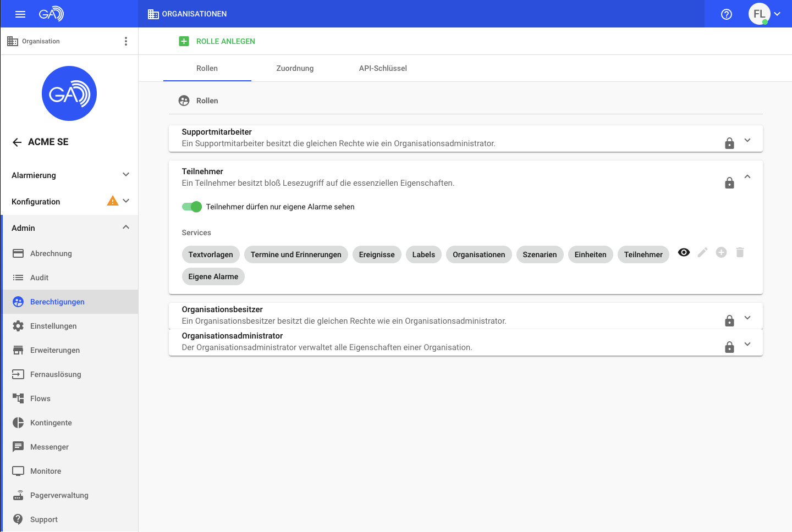Click the edit pencil icon for Teilnehmer services
The width and height of the screenshot is (792, 532).
(702, 252)
